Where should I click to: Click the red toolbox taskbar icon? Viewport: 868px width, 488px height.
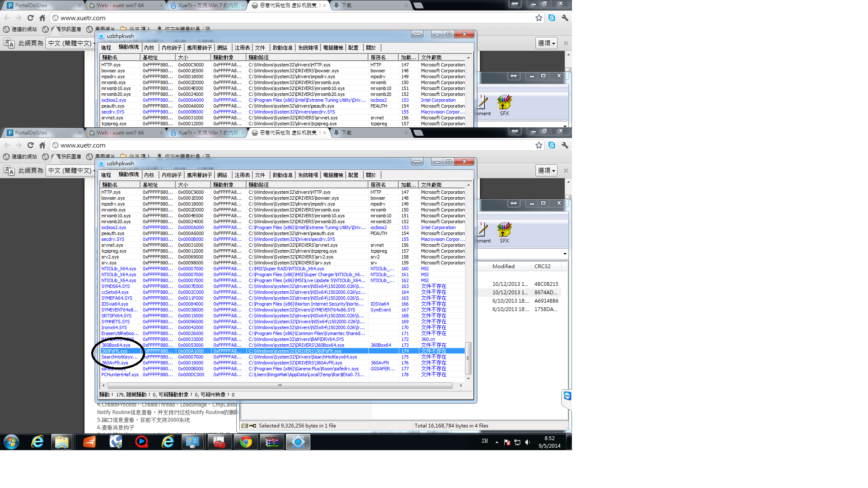(x=219, y=442)
